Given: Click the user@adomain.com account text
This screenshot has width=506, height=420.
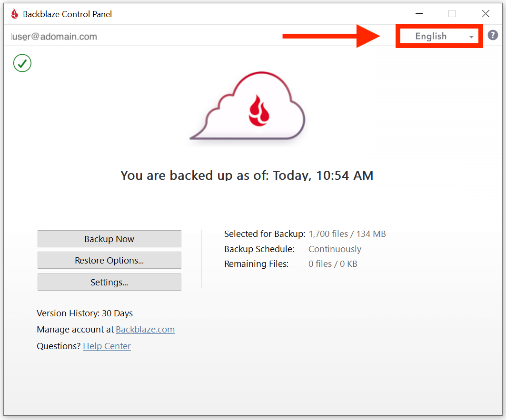Looking at the screenshot, I should point(54,37).
